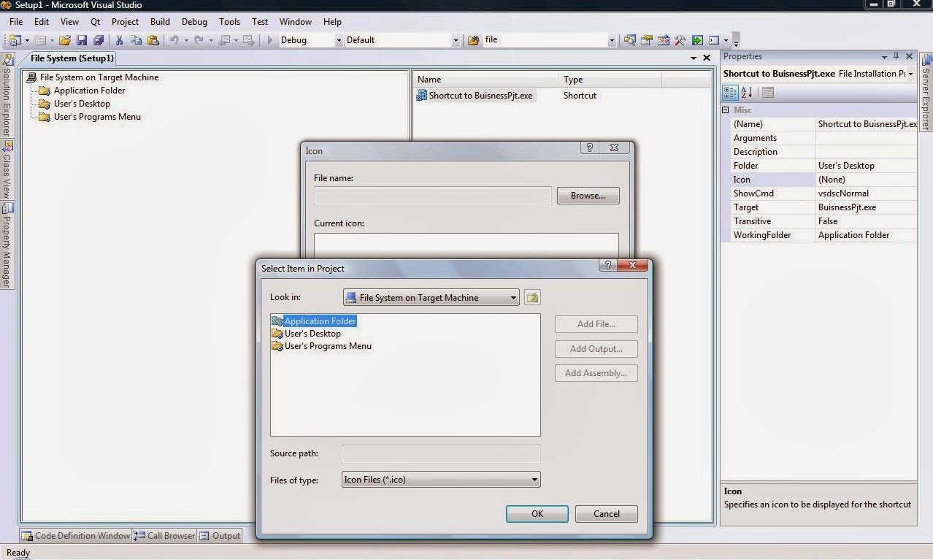Open the document window list dropdown arrow
The image size is (933, 560).
pos(694,58)
